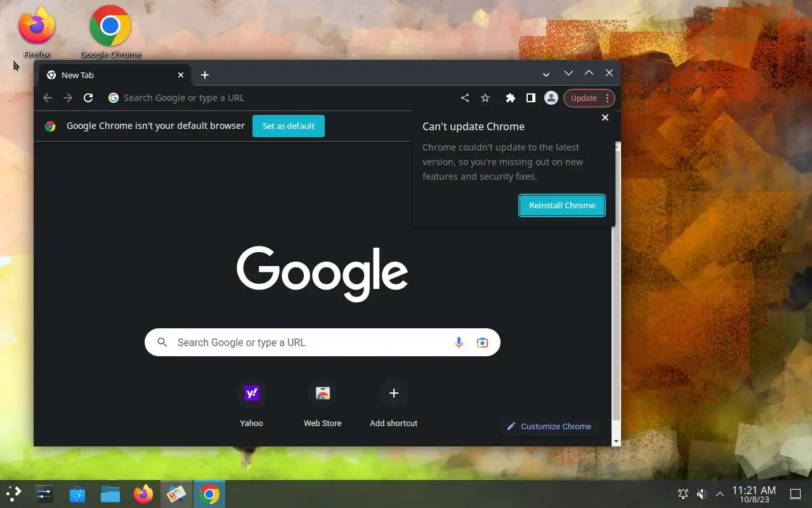Click the main Google search box
Image resolution: width=812 pixels, height=508 pixels.
tap(322, 342)
